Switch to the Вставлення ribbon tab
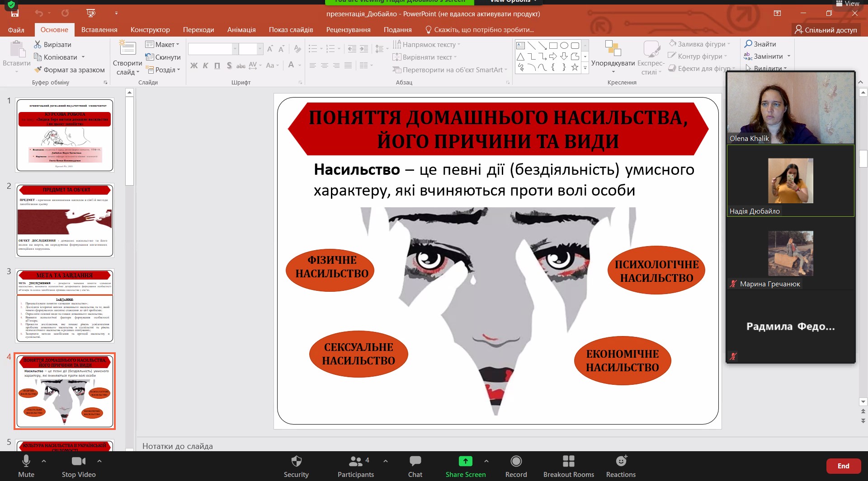The image size is (868, 481). [99, 30]
